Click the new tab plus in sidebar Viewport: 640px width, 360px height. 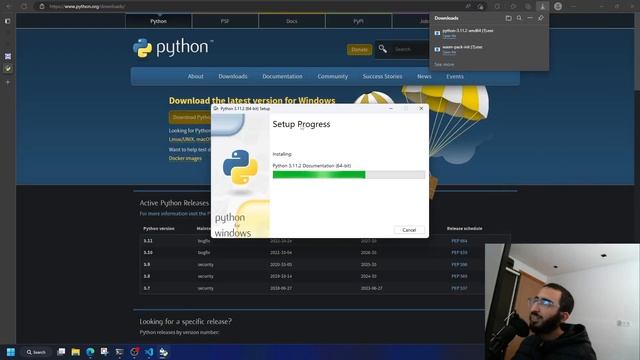pyautogui.click(x=7, y=82)
